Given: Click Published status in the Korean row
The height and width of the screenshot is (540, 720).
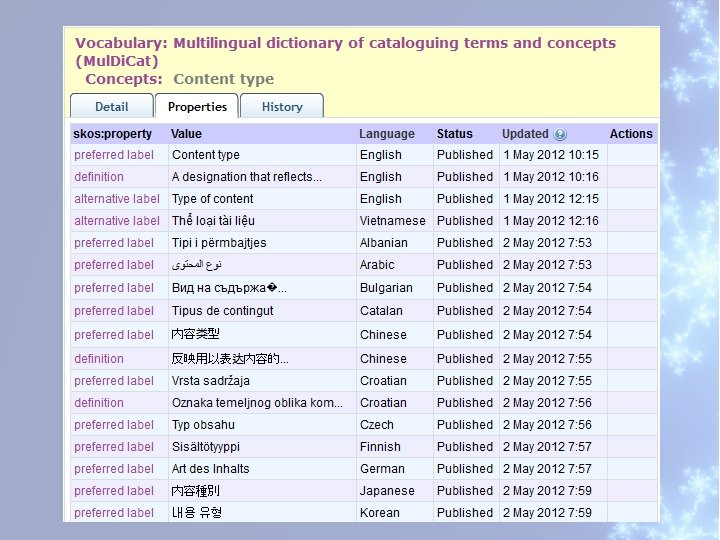Looking at the screenshot, I should coord(465,513).
